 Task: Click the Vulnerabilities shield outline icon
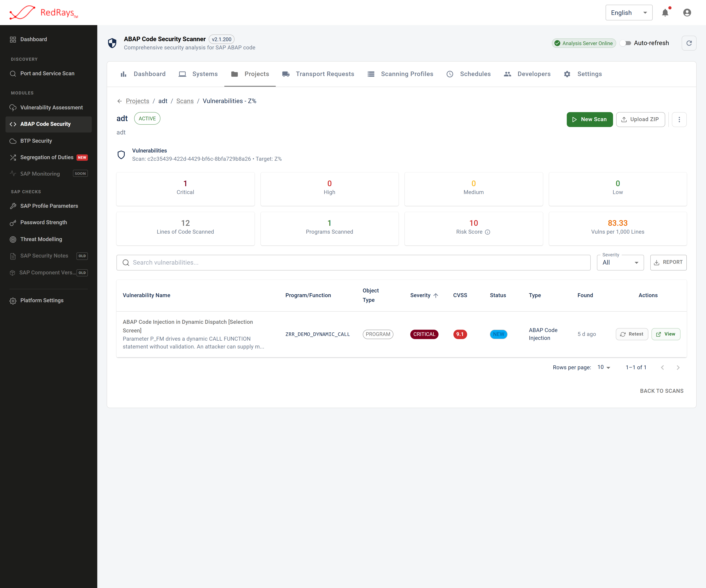click(x=121, y=155)
